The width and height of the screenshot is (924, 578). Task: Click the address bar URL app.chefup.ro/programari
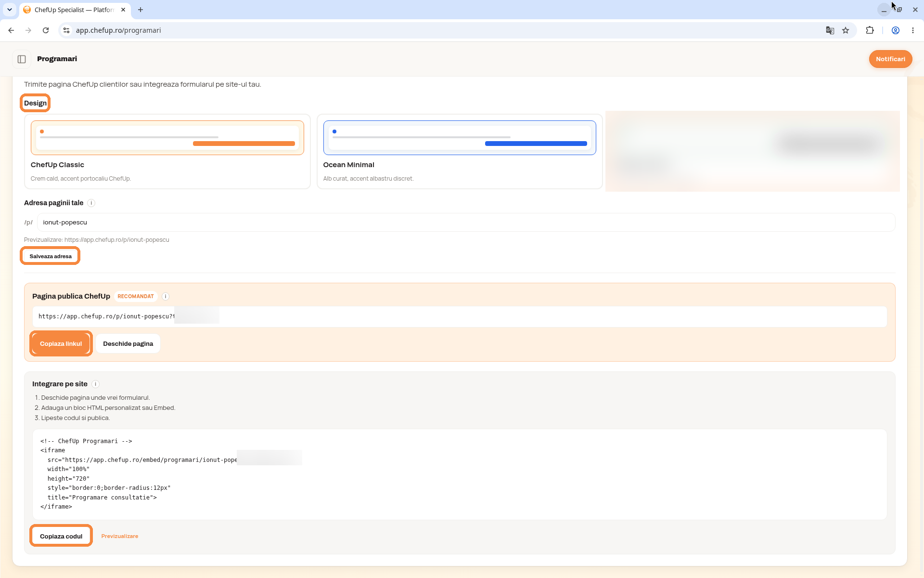(x=118, y=30)
